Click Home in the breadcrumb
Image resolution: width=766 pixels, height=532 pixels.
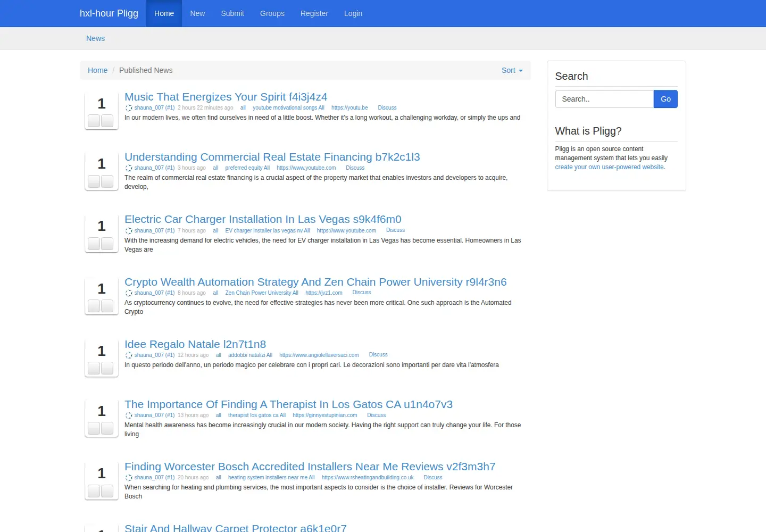(x=97, y=70)
